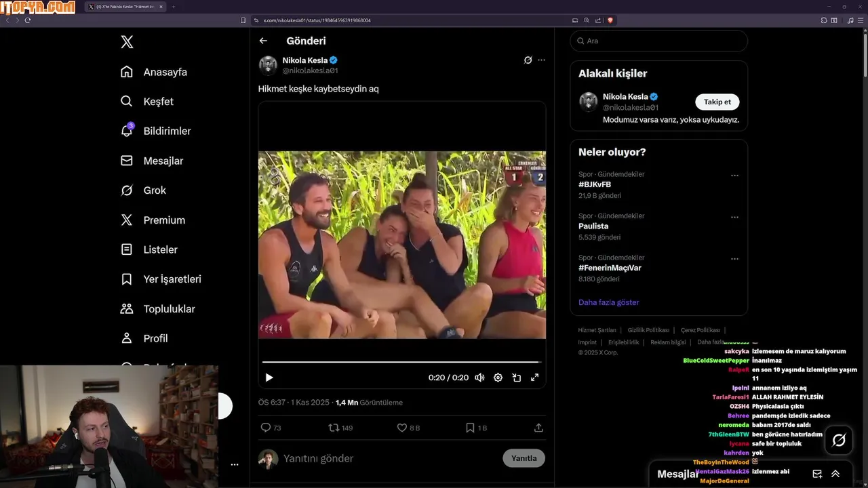Viewport: 868px width, 488px height.
Task: Bookmark the page from the address bar
Action: pos(243,20)
